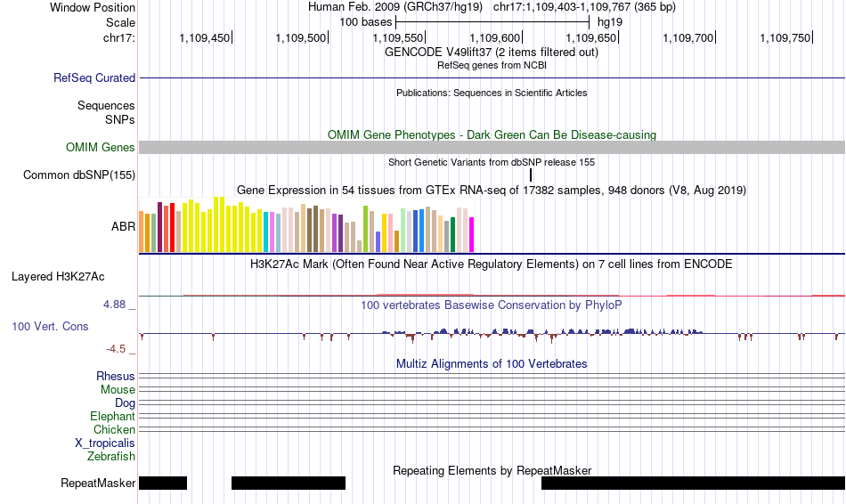Click the 4.88 PhyloP maximum value
Viewport: 846px width, 504px height.
coord(114,305)
